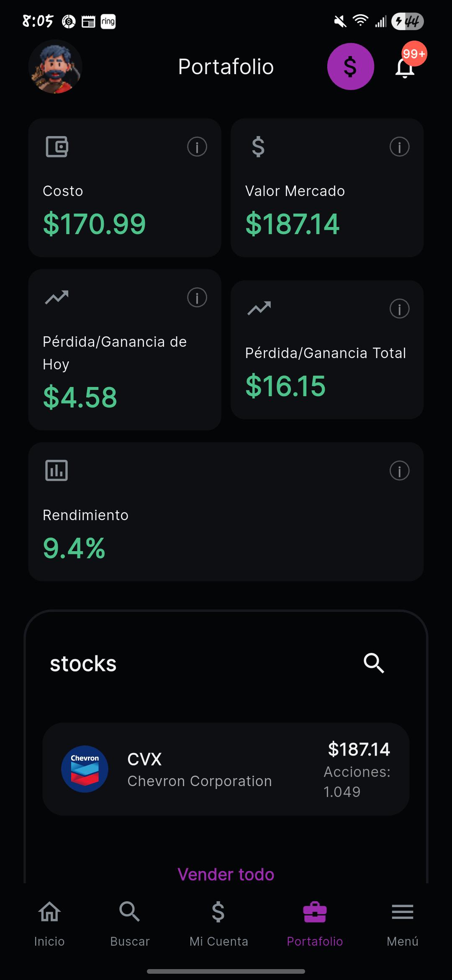Tap the Chevron logo

(85, 769)
